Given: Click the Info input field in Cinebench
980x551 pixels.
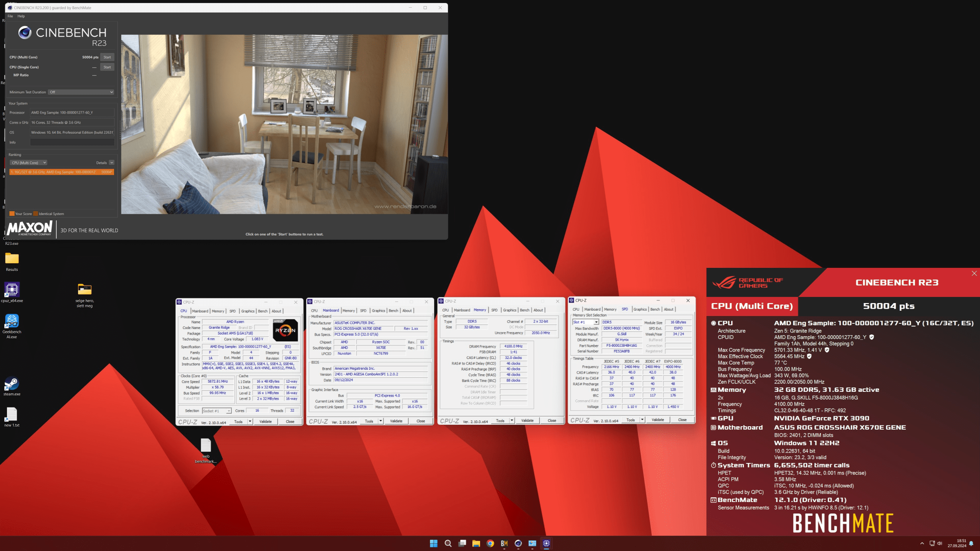Looking at the screenshot, I should pos(72,142).
